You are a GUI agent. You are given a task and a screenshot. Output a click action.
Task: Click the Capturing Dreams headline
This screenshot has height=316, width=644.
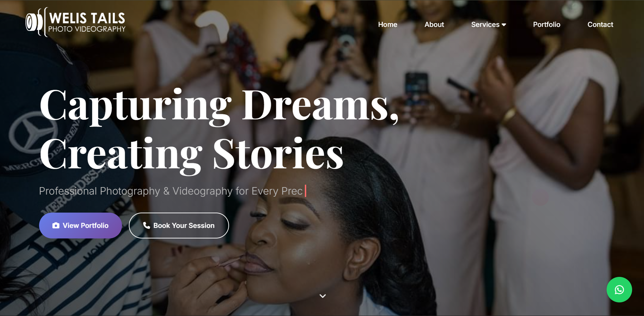(219, 105)
